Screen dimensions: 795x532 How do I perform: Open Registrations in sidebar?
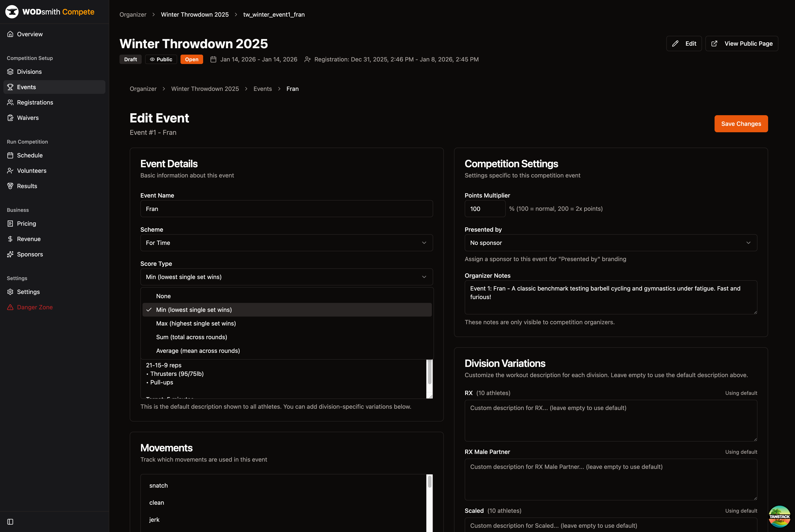pyautogui.click(x=54, y=102)
